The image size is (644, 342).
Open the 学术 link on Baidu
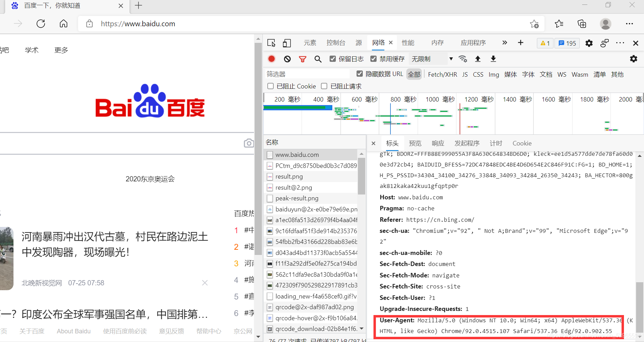tap(31, 50)
